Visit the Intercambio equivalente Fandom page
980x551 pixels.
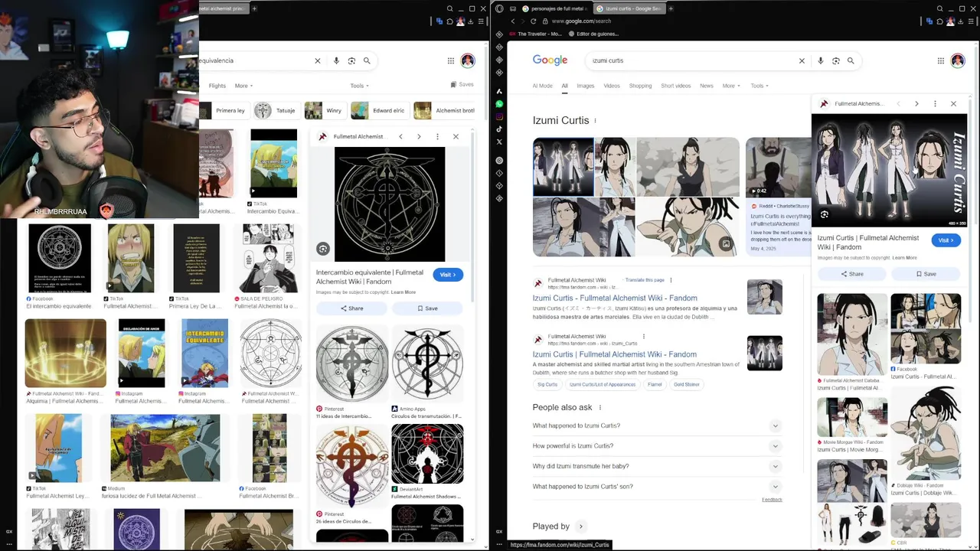[x=448, y=275]
